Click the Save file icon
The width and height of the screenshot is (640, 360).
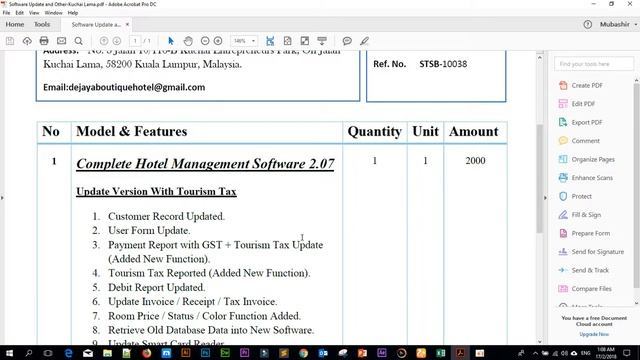point(10,41)
